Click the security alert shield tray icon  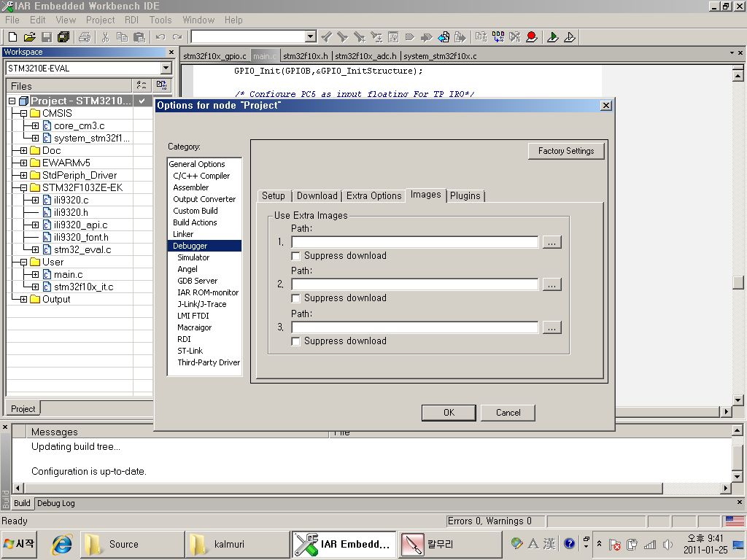615,544
